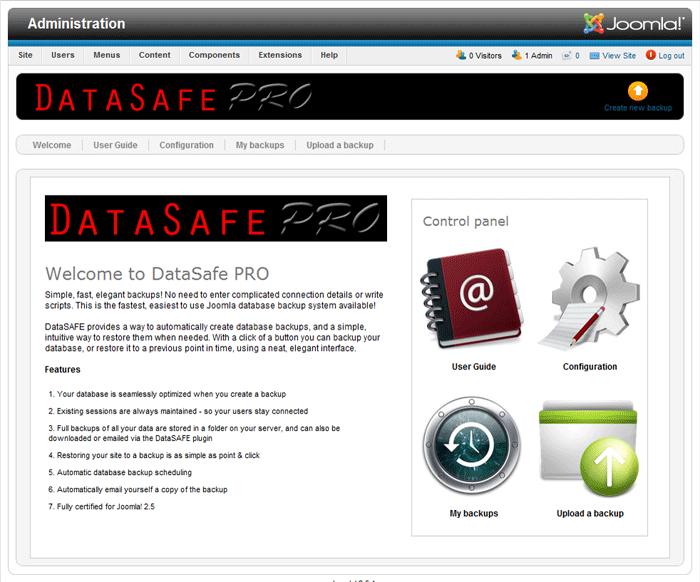Click the Joomla! logo

(x=633, y=23)
